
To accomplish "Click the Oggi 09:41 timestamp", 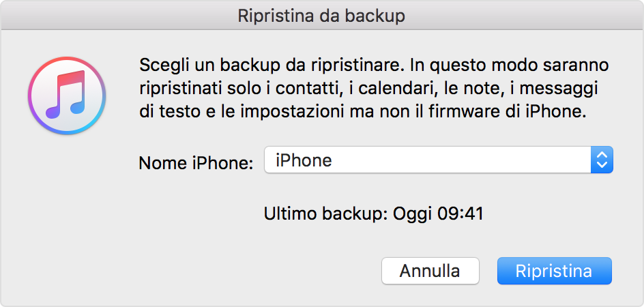I will click(438, 214).
